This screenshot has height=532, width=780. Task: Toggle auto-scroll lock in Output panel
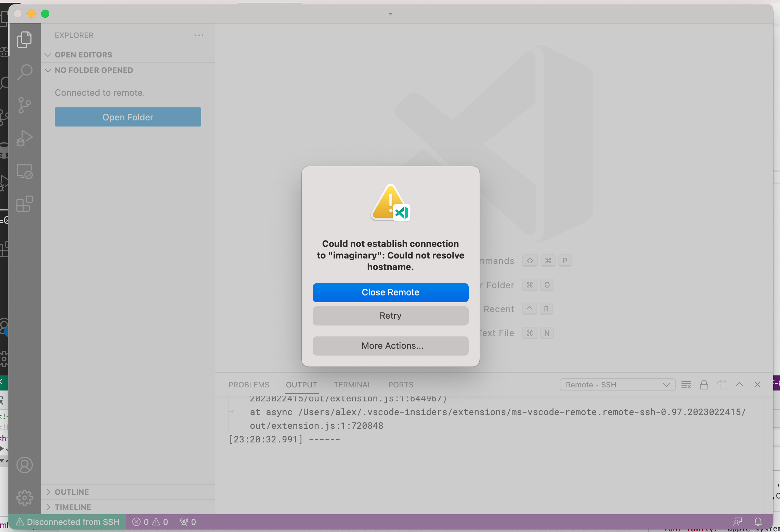click(704, 384)
